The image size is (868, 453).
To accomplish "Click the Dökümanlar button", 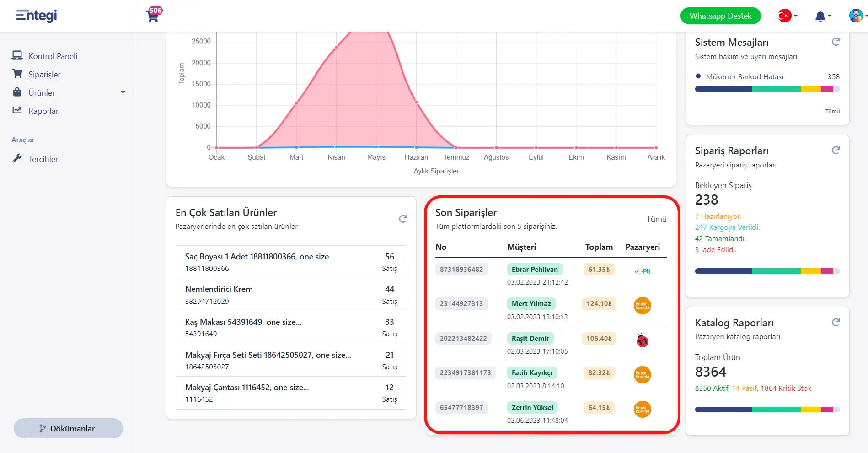I will click(68, 428).
